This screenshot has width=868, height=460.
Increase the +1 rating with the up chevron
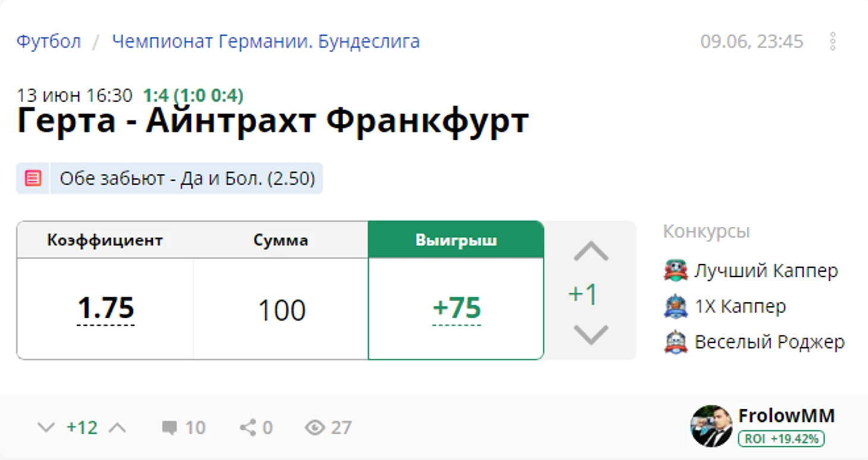(591, 252)
